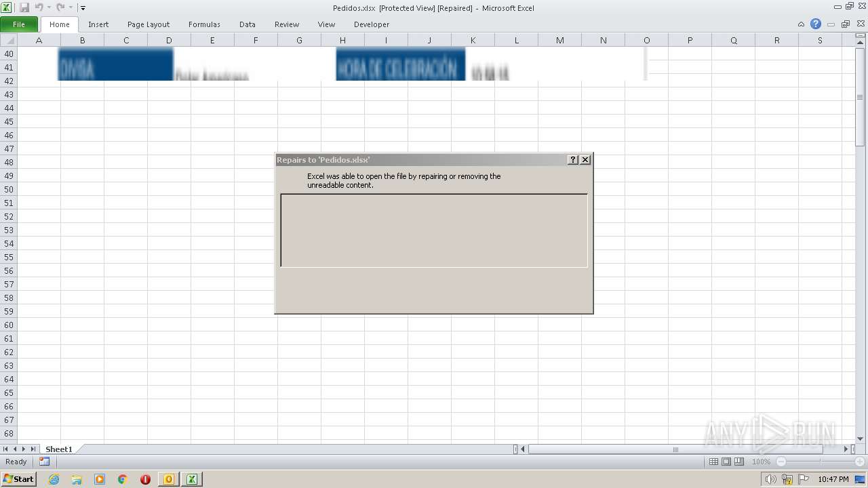This screenshot has height=488, width=868.
Task: Open the Page Layout ribbon tab
Action: (149, 24)
